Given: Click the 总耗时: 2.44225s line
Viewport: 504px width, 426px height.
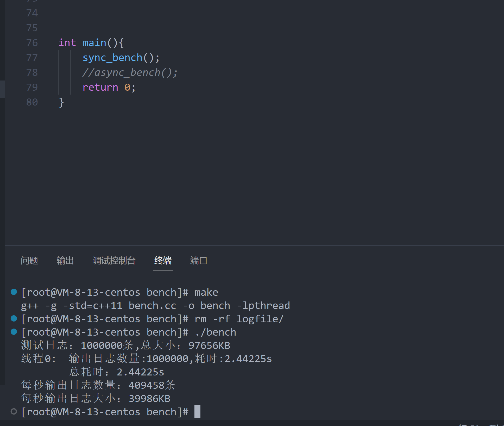Looking at the screenshot, I should (117, 372).
